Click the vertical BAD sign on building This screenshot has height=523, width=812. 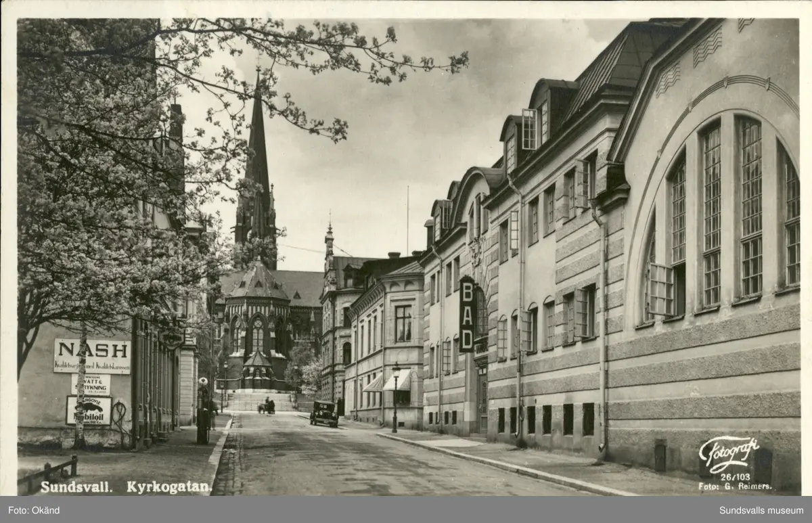pos(467,314)
